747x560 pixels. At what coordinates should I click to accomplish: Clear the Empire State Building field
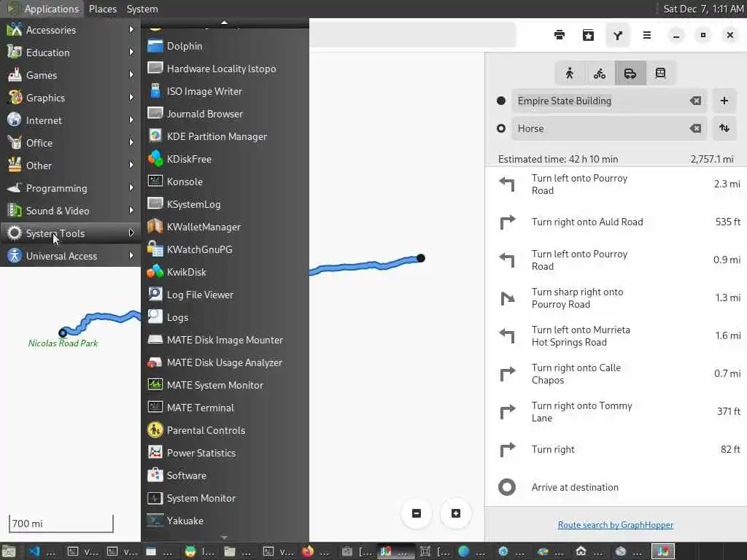tap(695, 101)
